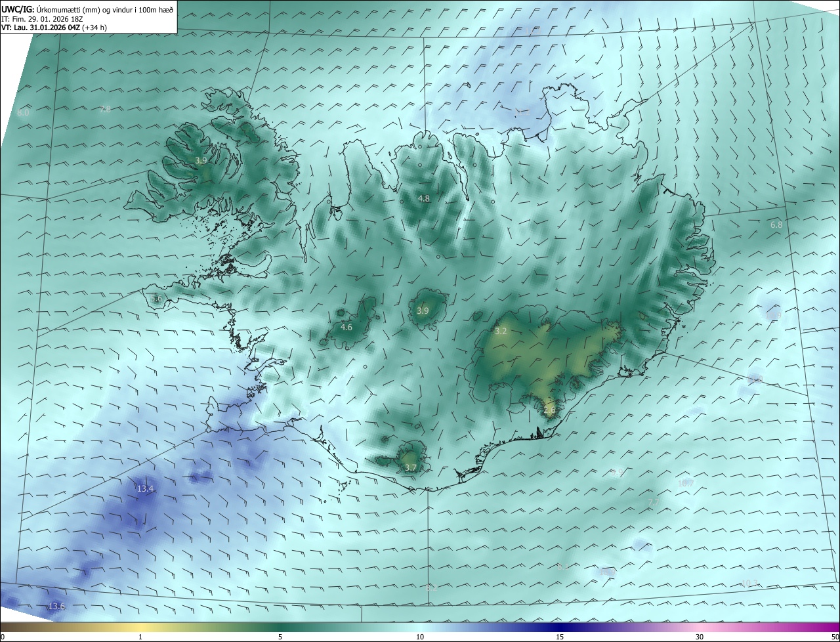Click the legend tick label "30"
This screenshot has height=642, width=840.
700,637
